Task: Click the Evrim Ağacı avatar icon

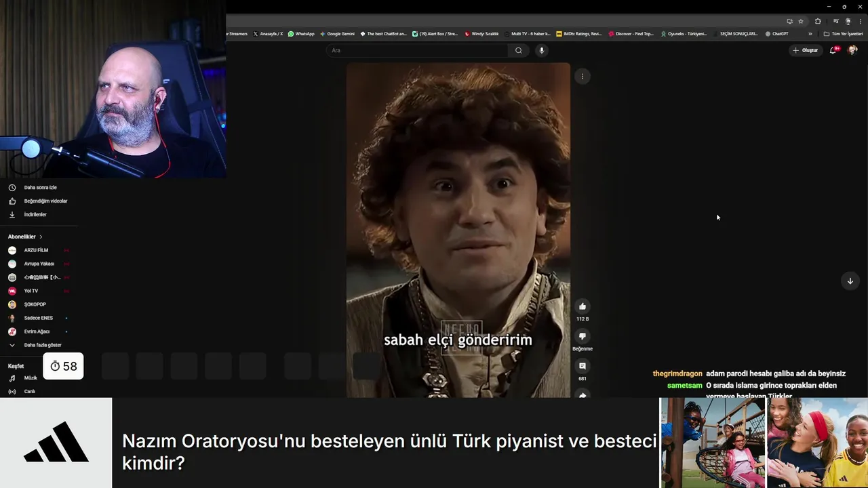Action: point(12,331)
